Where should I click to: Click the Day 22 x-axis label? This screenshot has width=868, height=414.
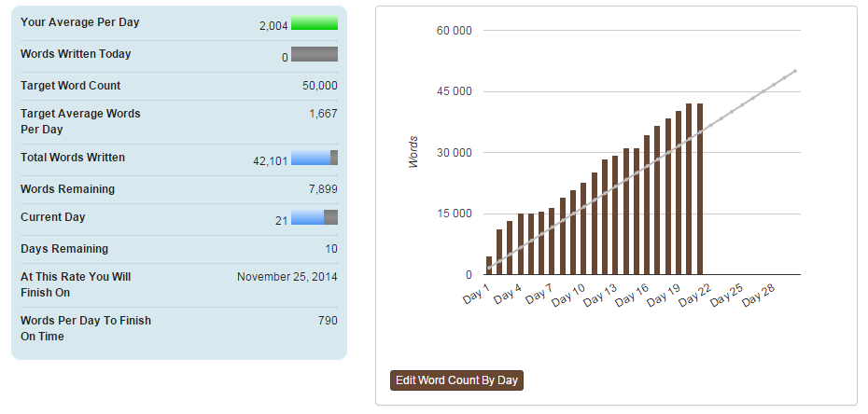[x=694, y=296]
